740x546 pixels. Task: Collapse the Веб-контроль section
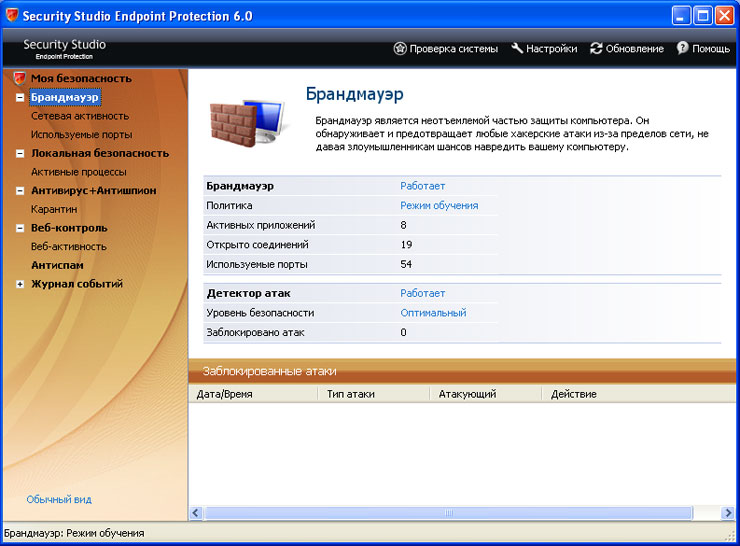point(20,228)
